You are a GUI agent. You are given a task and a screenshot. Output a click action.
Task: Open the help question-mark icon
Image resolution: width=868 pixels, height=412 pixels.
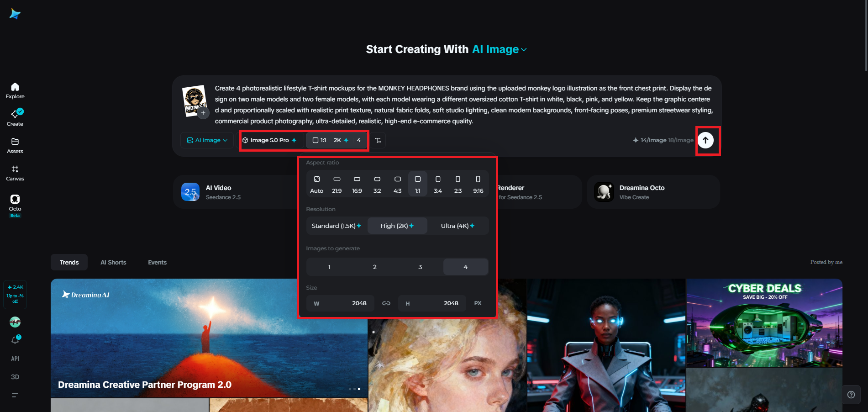coord(851,395)
